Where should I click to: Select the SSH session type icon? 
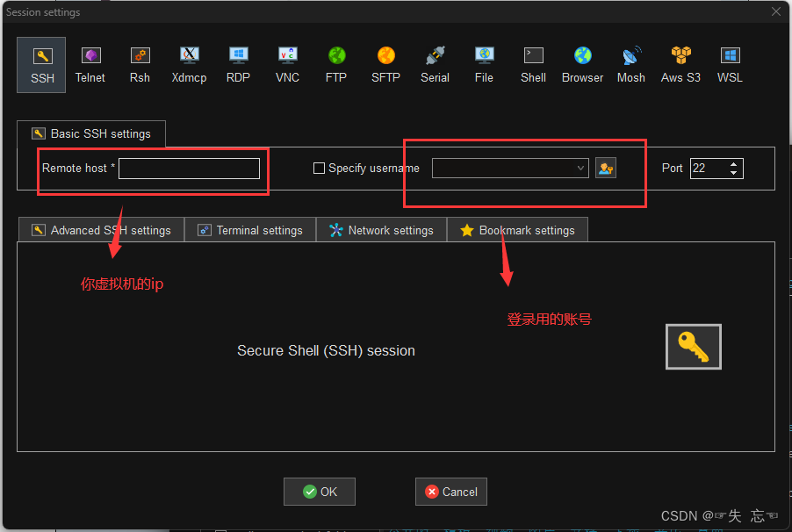click(x=41, y=64)
